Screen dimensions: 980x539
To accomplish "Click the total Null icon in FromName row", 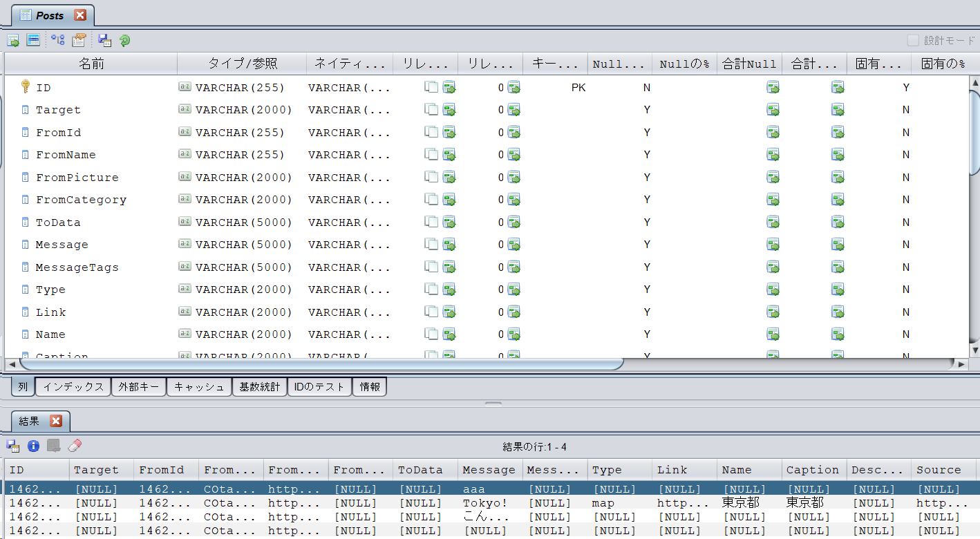I will (773, 155).
